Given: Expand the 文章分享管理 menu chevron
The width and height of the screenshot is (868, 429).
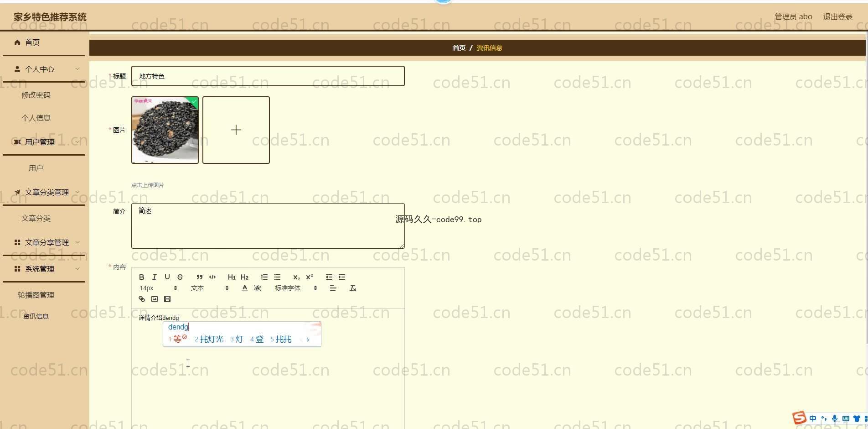Looking at the screenshot, I should 77,242.
